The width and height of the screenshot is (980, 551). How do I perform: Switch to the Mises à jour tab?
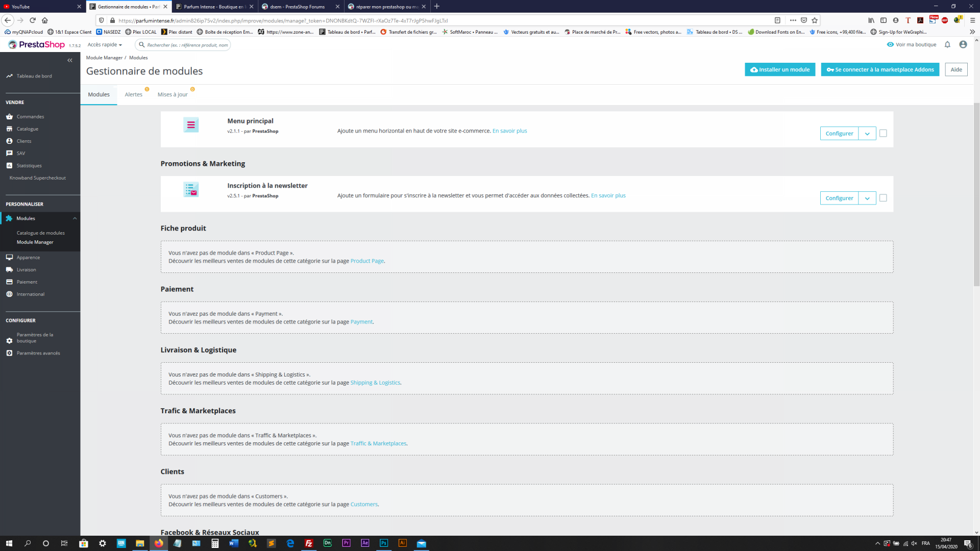(173, 95)
